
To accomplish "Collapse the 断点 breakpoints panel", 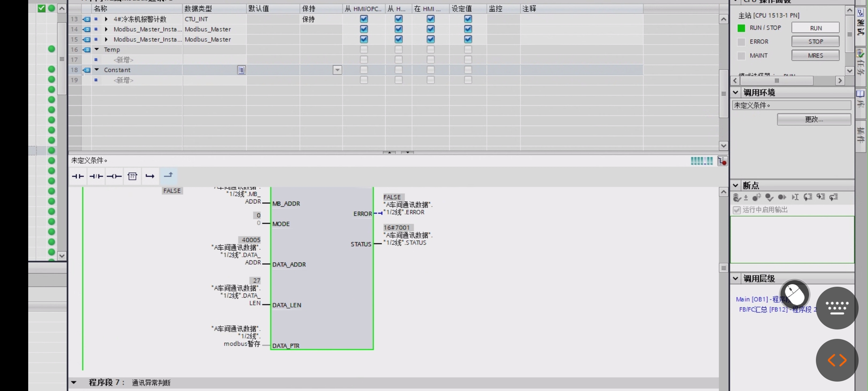I will [736, 185].
